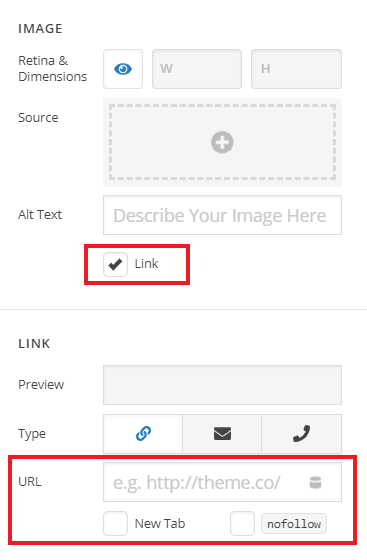
Task: Enable the New Tab checkbox
Action: click(115, 524)
